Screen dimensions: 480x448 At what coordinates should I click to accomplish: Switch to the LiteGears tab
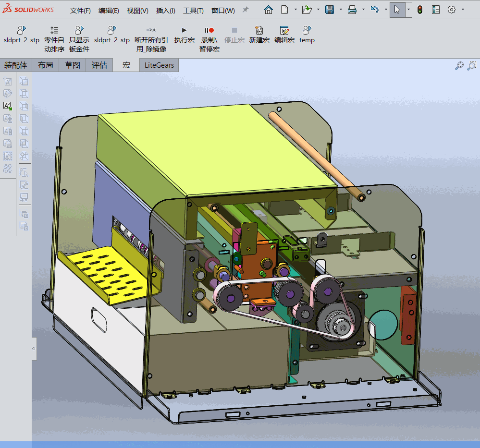point(159,65)
